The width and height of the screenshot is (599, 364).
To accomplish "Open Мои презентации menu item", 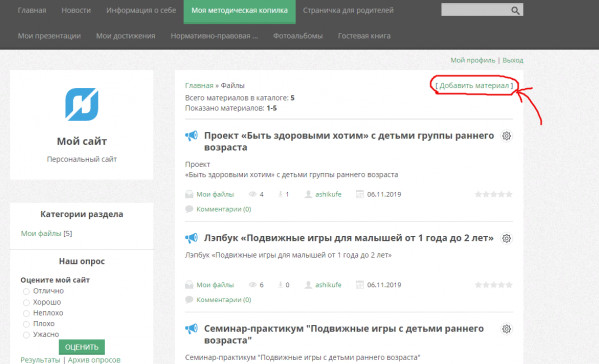I will tap(49, 36).
